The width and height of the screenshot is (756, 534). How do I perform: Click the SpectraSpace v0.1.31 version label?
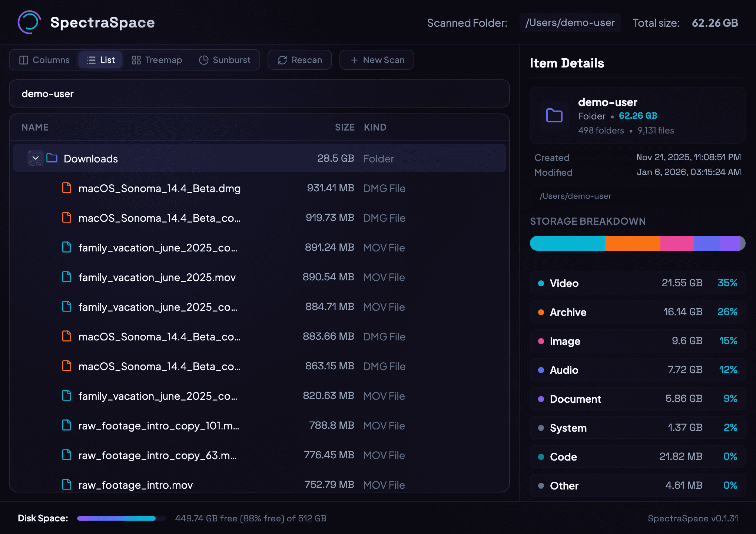click(693, 518)
